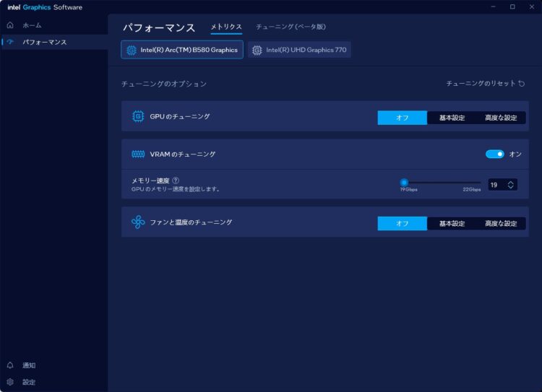
Task: Click the オン label beside the VRAM toggle
Action: tap(515, 154)
